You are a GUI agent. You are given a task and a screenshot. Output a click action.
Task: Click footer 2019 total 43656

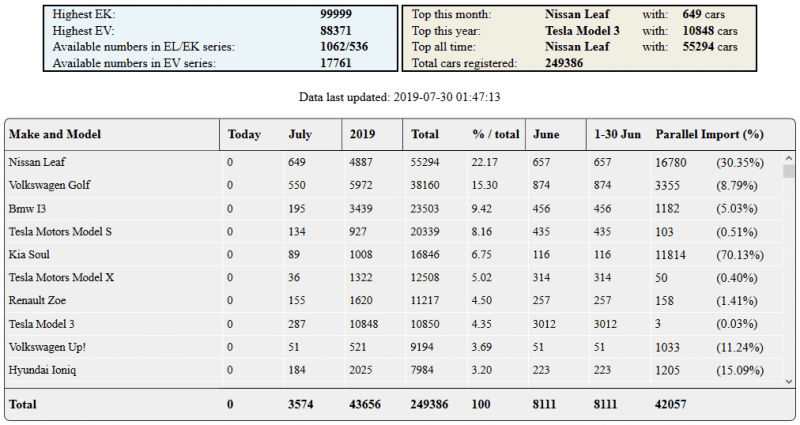tap(365, 405)
